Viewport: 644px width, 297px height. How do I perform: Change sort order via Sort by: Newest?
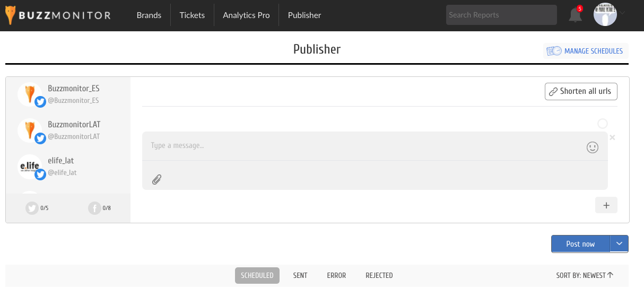point(585,275)
